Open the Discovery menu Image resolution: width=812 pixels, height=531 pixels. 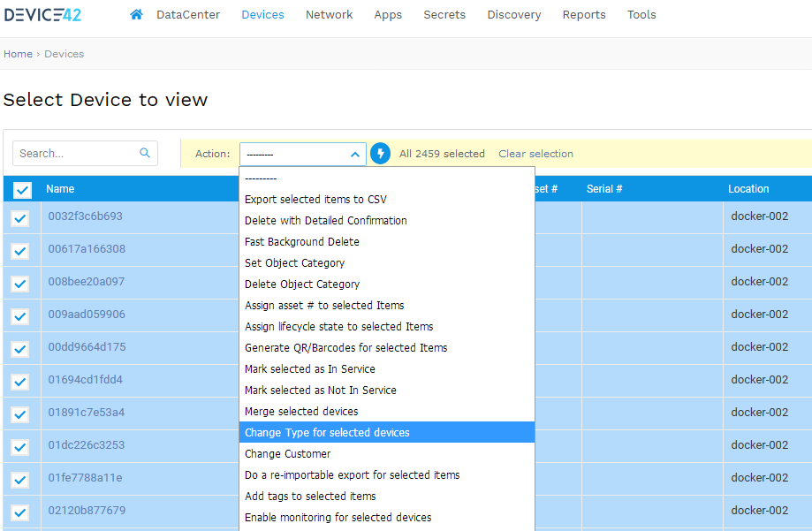(x=514, y=15)
